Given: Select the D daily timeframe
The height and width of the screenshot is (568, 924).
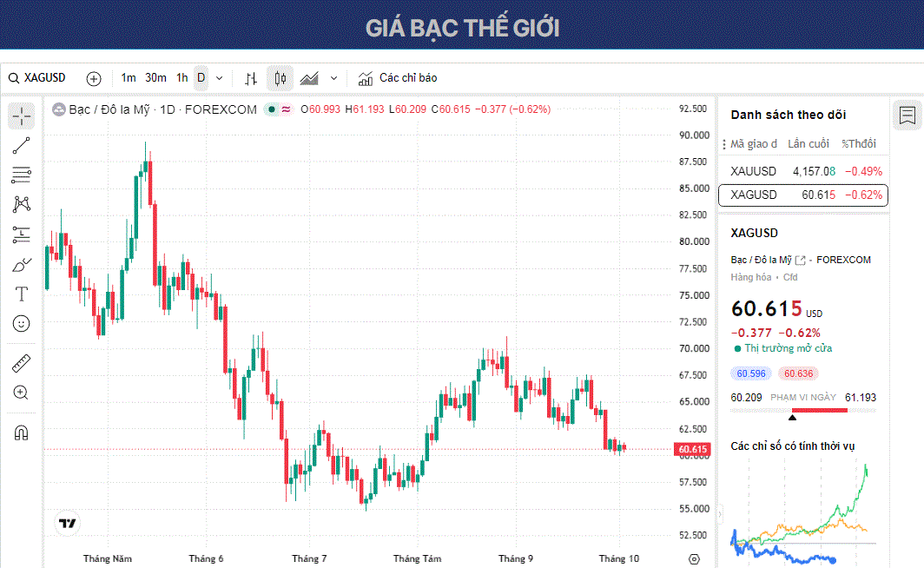Looking at the screenshot, I should pyautogui.click(x=201, y=78).
